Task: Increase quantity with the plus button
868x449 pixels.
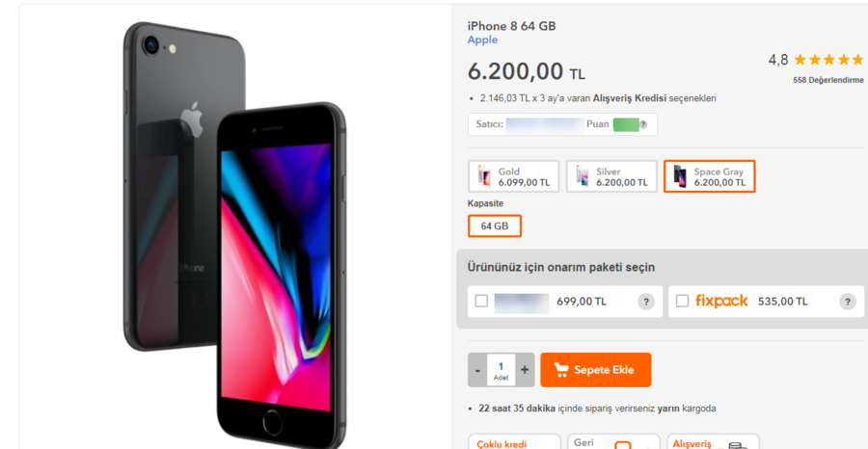Action: tap(525, 369)
